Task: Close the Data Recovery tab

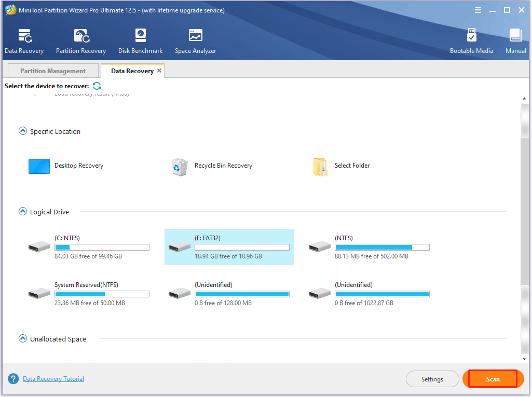Action: click(x=159, y=71)
